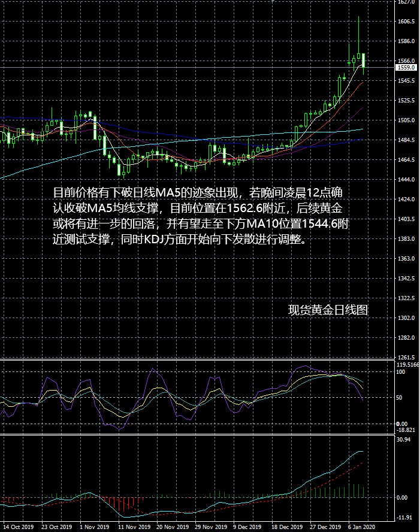
Task: Click the 1627.0 price axis label
Action: 406,2
